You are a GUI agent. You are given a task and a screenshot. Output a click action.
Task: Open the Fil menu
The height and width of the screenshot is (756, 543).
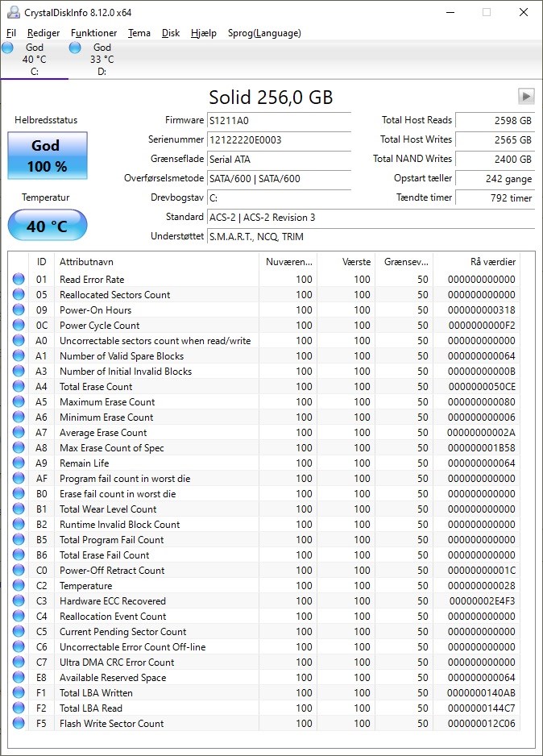pos(11,33)
